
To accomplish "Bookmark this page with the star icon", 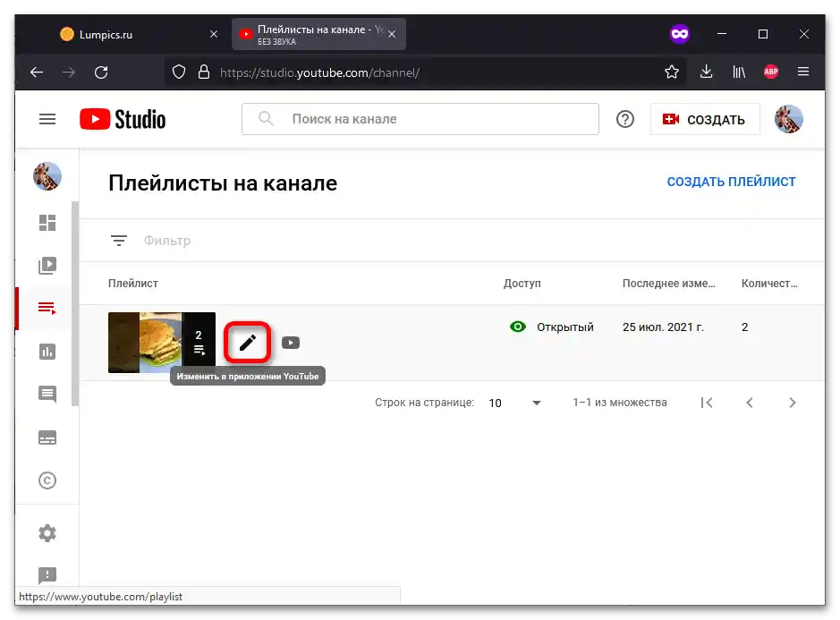I will (x=671, y=72).
